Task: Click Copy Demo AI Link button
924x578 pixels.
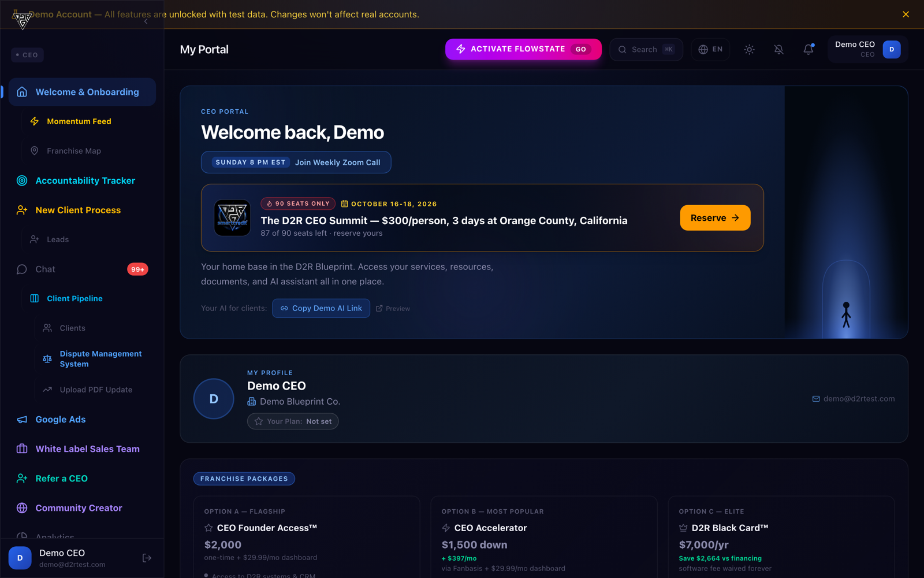Action: pos(321,308)
